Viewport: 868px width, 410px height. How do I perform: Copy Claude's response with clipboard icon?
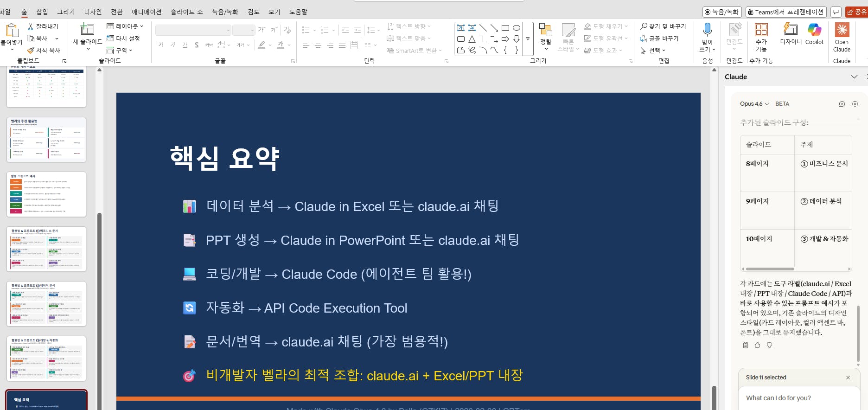tap(746, 345)
